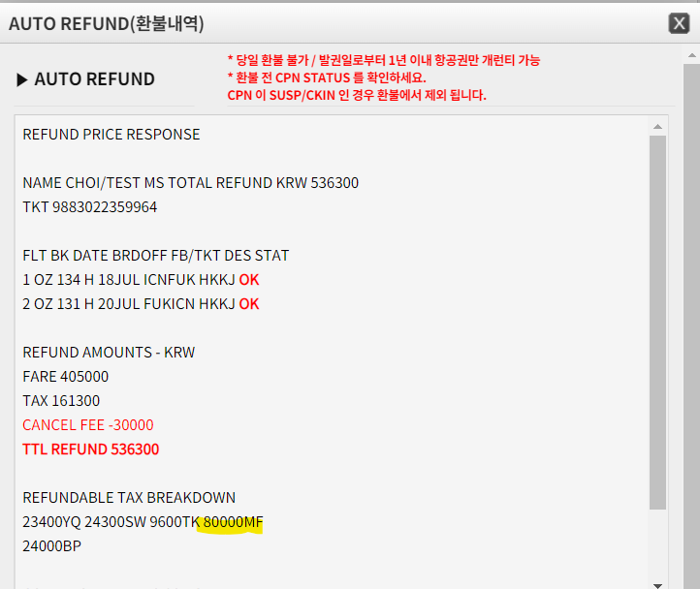Close the AUTO REFUND dialog with X
700x589 pixels.
pyautogui.click(x=680, y=23)
